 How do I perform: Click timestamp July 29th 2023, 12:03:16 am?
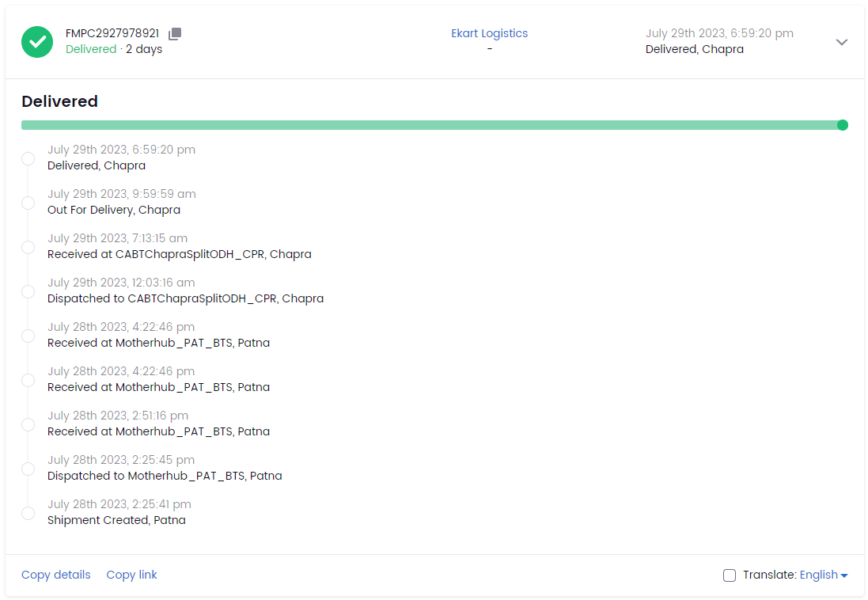pos(121,283)
